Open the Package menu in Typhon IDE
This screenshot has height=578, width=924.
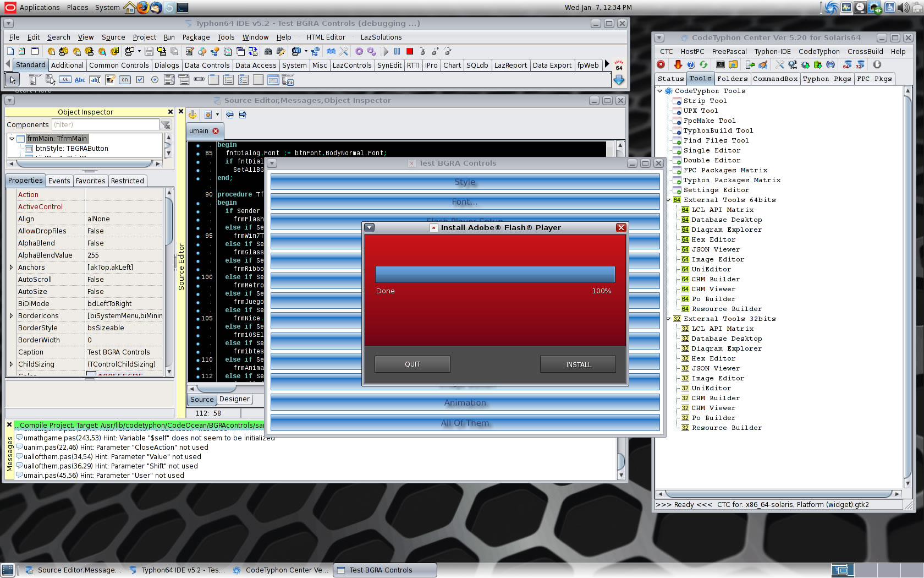click(x=196, y=37)
